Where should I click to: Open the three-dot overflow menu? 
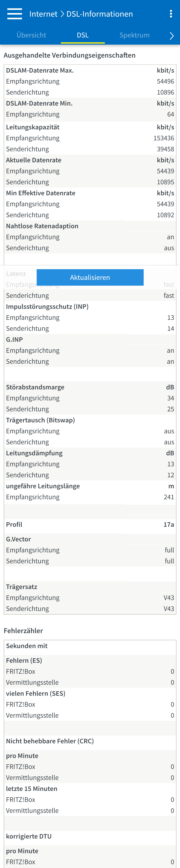[171, 14]
